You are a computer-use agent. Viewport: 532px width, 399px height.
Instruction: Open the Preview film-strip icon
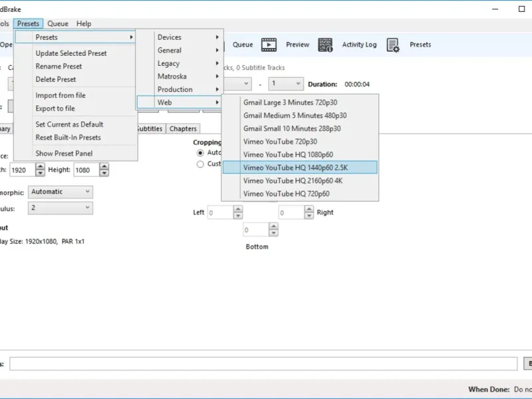click(269, 45)
